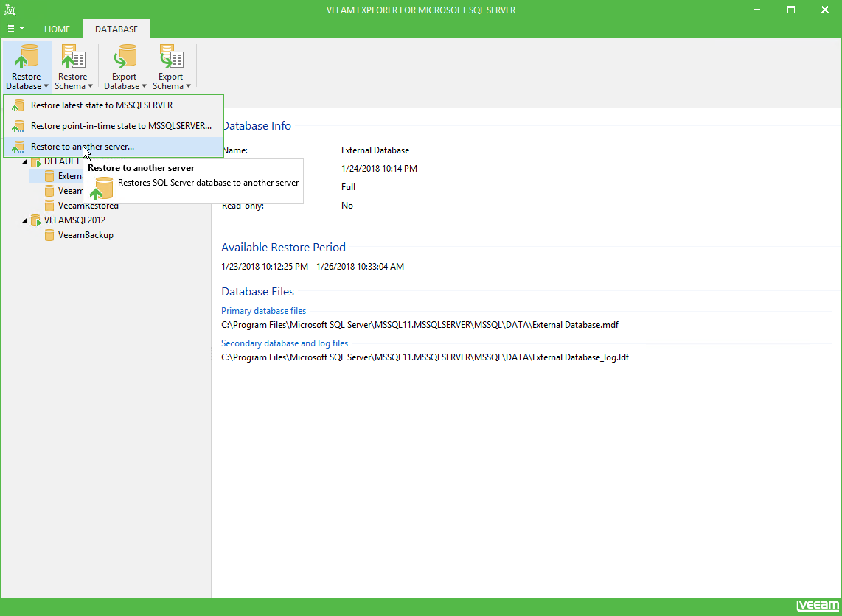The height and width of the screenshot is (616, 842).
Task: Open the Export Database dropdown arrow
Action: [144, 86]
